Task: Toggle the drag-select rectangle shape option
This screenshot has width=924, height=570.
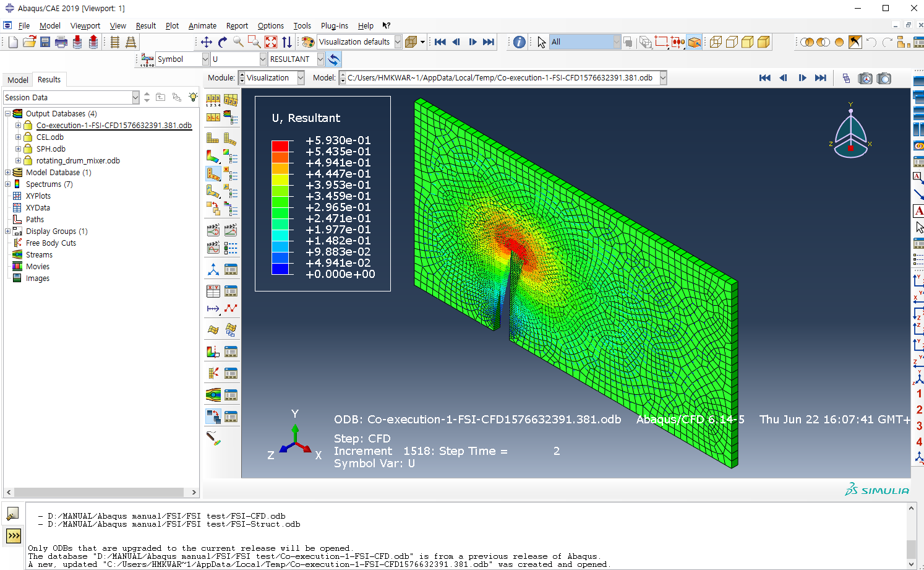Action: [x=662, y=42]
